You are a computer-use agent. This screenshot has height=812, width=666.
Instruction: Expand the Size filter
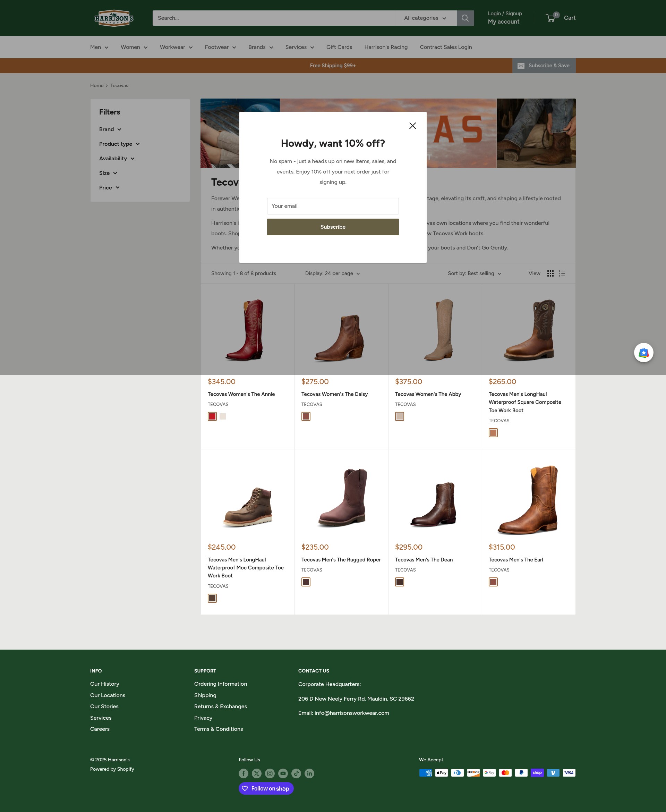tap(108, 173)
